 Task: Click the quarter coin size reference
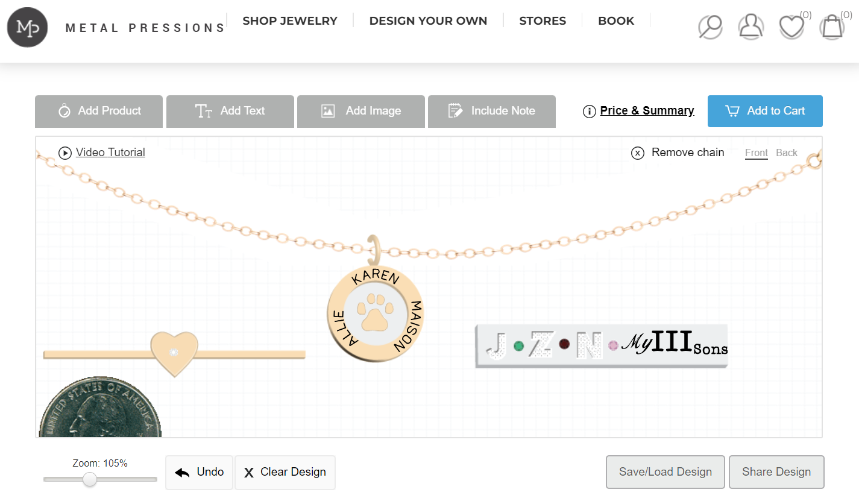pos(100,408)
